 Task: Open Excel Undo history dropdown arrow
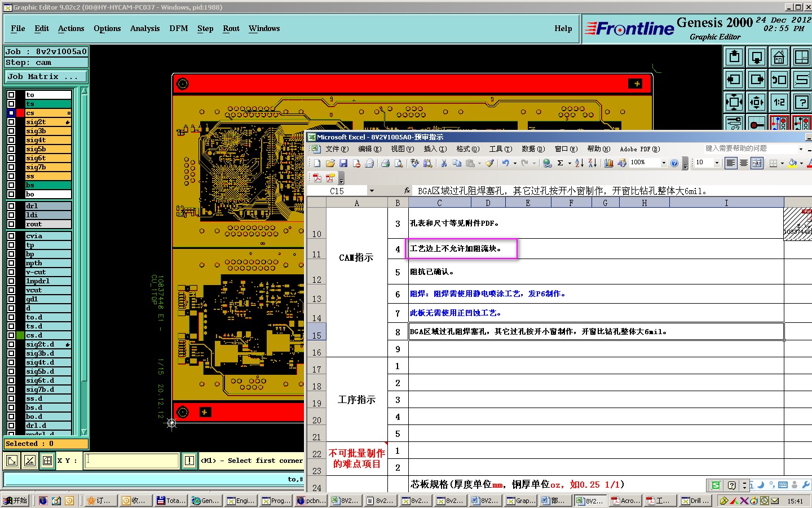[515, 163]
